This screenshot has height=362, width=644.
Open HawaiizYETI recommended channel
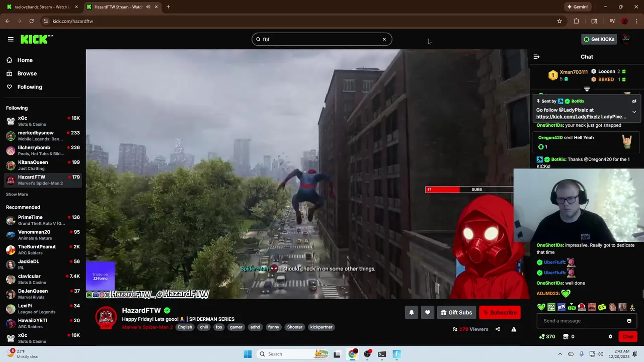coord(43,323)
